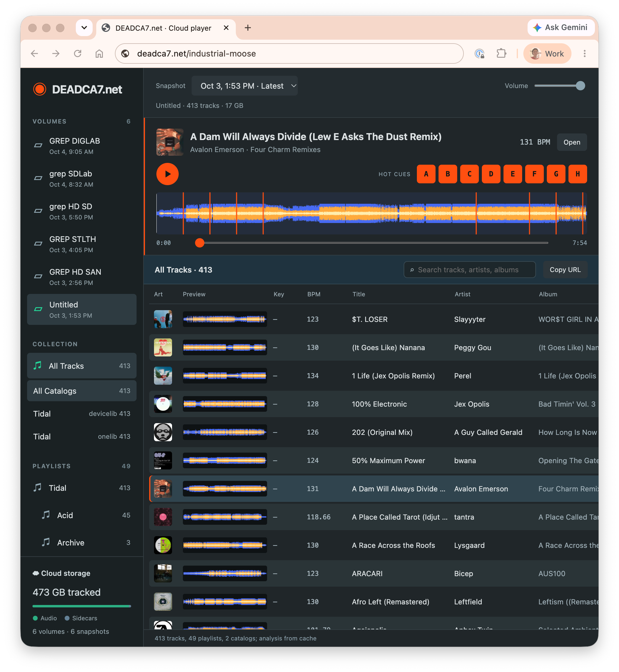The image size is (619, 672).
Task: Select the GREP STLTH volume
Action: coord(82,244)
